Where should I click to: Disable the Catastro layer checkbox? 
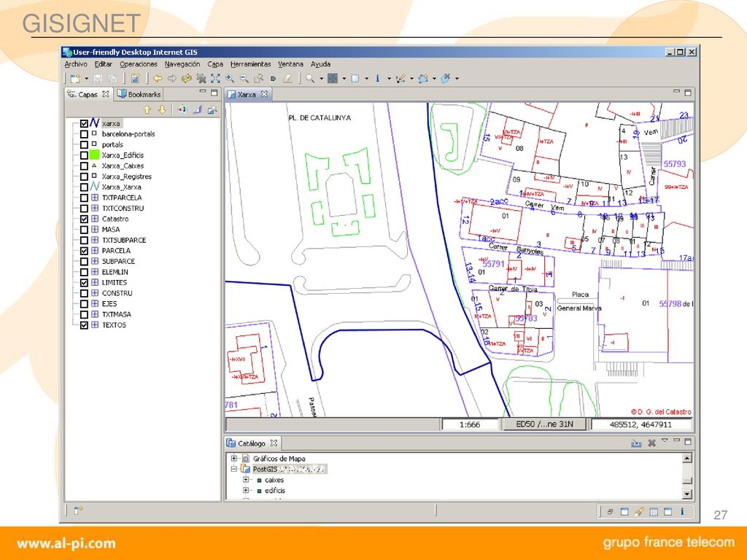[x=84, y=219]
